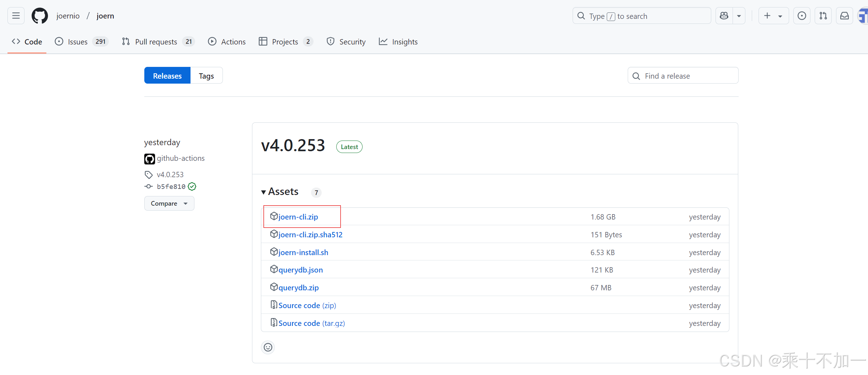
Task: Click the Pull requests count badge 21
Action: (189, 42)
